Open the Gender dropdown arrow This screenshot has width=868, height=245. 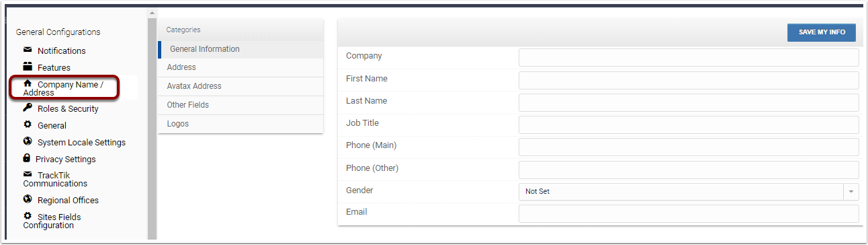(851, 192)
